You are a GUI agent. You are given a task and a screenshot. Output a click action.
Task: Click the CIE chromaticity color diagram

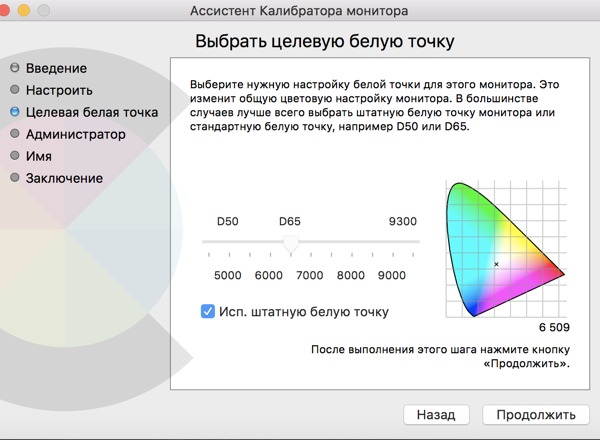click(506, 249)
